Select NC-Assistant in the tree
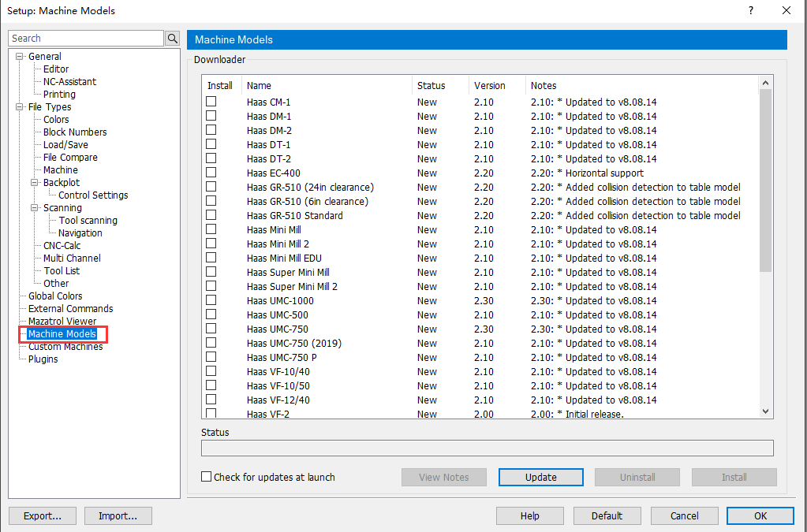 pyautogui.click(x=69, y=82)
